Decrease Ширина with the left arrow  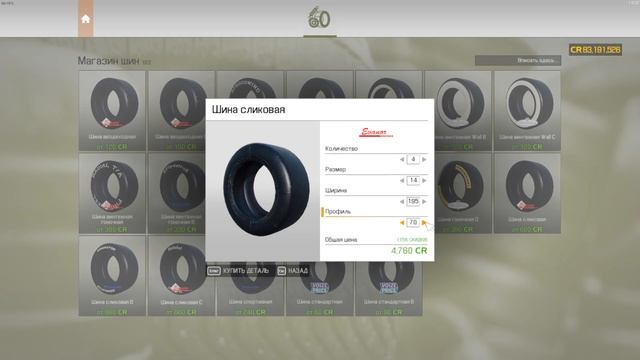coord(402,202)
